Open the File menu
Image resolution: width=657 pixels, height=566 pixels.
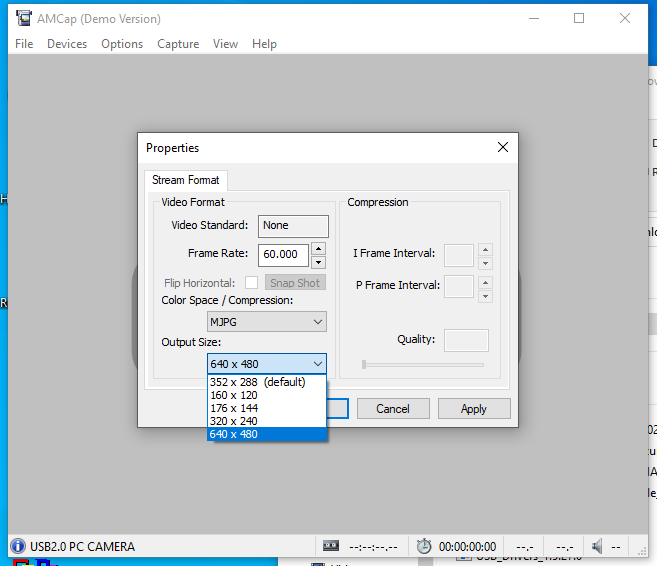[x=24, y=44]
